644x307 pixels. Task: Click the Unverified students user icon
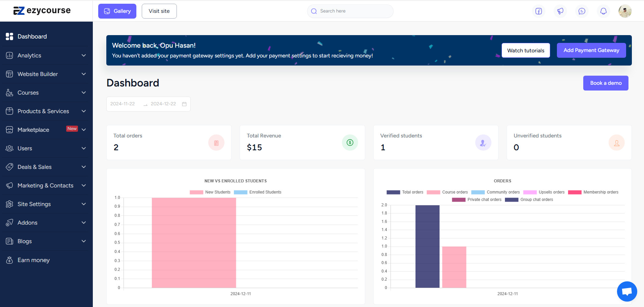pyautogui.click(x=617, y=143)
